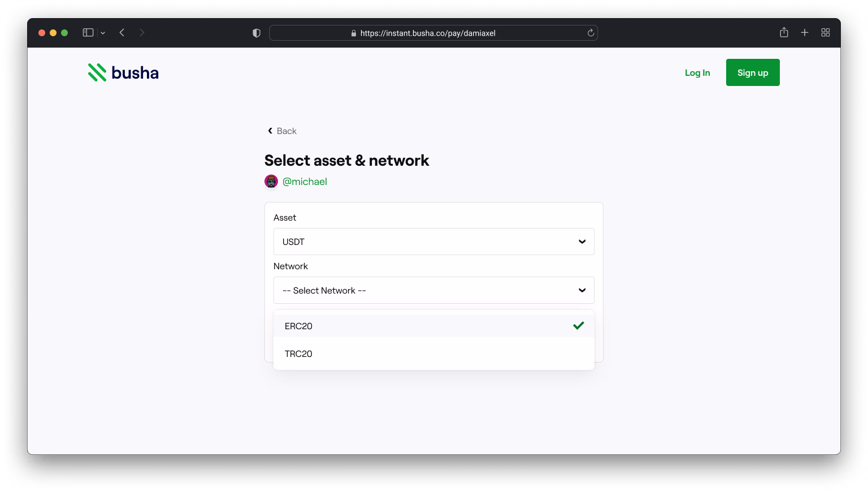Click the @michael avatar image
This screenshot has height=491, width=868.
tap(271, 181)
